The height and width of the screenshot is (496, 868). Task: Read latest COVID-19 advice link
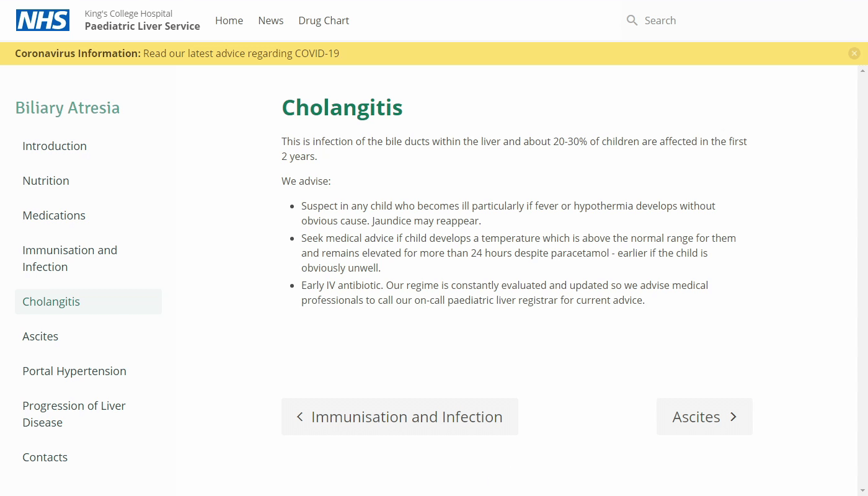tap(241, 53)
